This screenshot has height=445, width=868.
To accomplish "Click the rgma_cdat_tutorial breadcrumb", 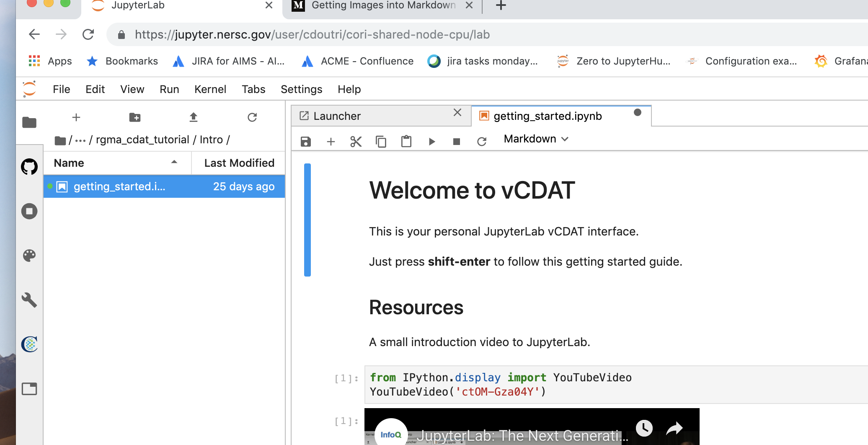I will coord(142,140).
